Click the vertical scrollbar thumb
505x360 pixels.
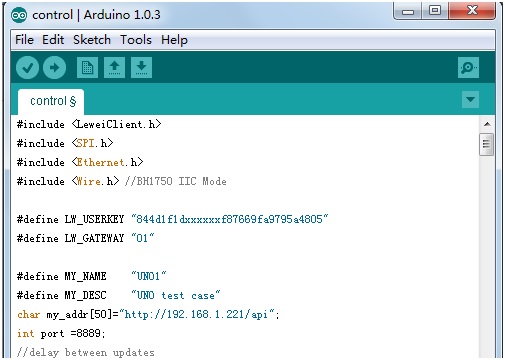coord(487,144)
